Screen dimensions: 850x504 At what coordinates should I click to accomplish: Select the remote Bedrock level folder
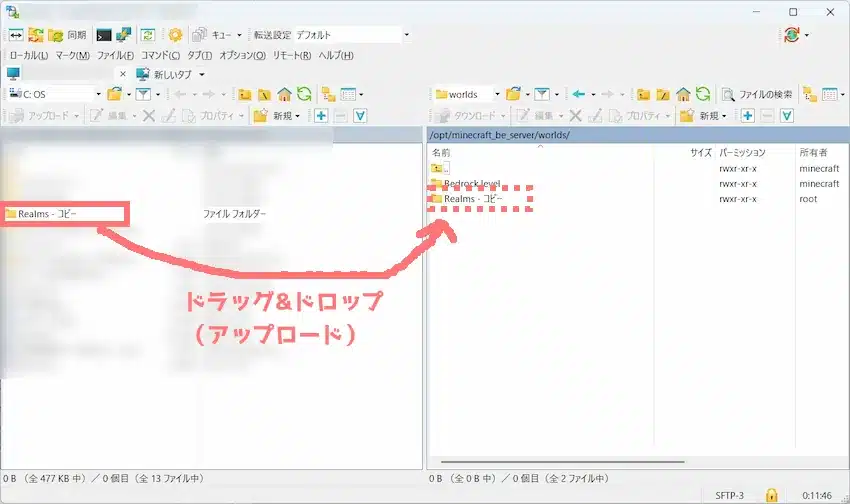pyautogui.click(x=472, y=184)
